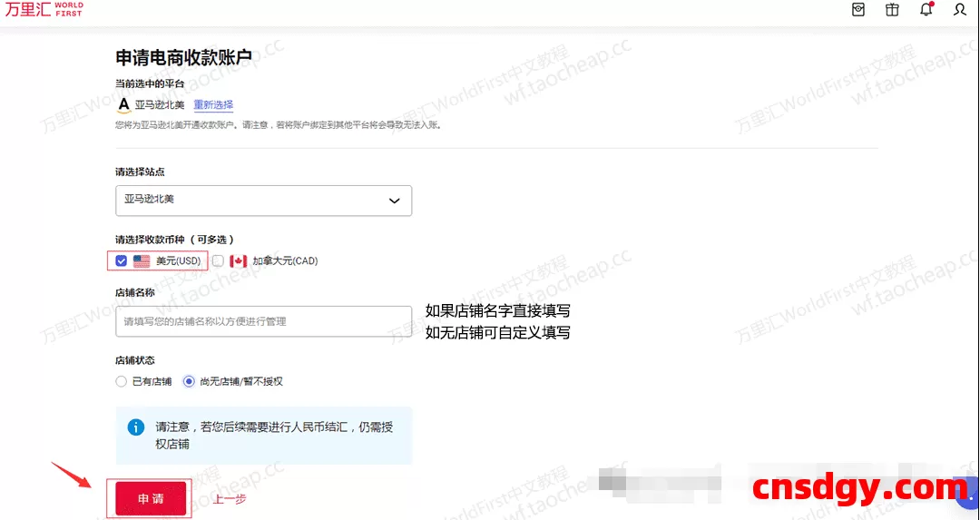Click the 重新选择 platform link
The width and height of the screenshot is (980, 520).
[x=213, y=104]
